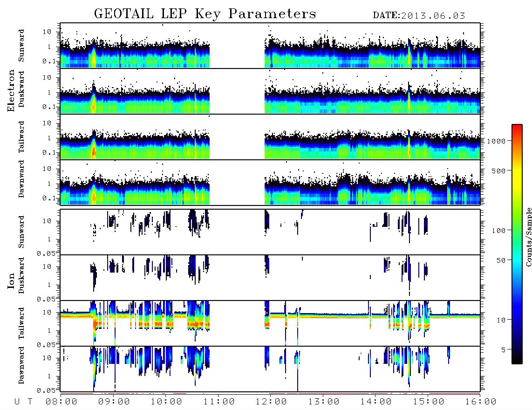The image size is (532, 410).
Task: Click the Dawnward label of Ion panels
Action: tap(21, 365)
